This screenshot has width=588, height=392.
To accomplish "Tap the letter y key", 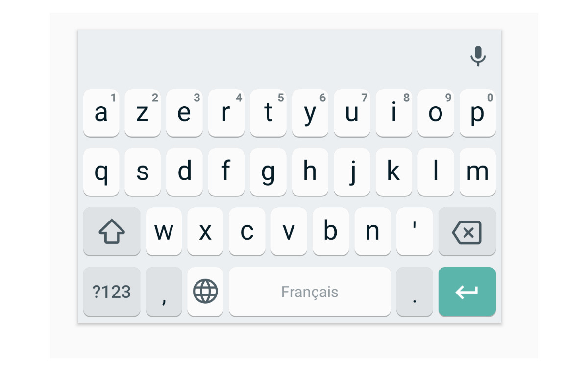I will click(x=310, y=113).
